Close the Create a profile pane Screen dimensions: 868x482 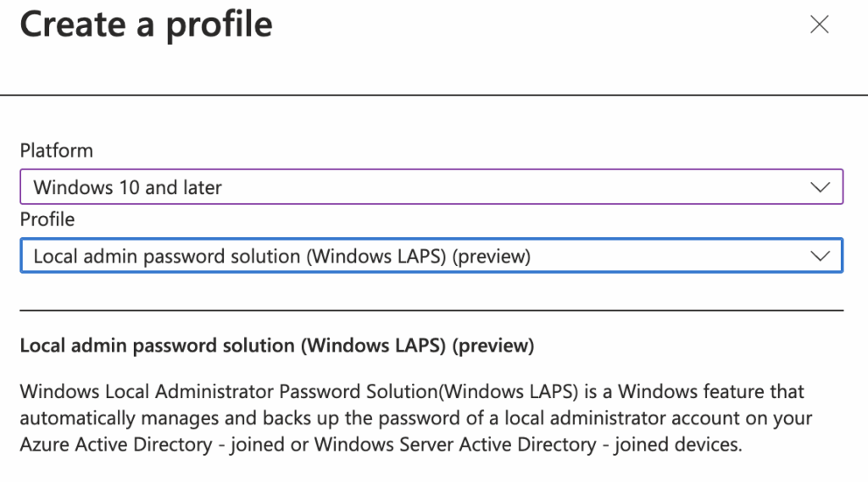pyautogui.click(x=819, y=25)
